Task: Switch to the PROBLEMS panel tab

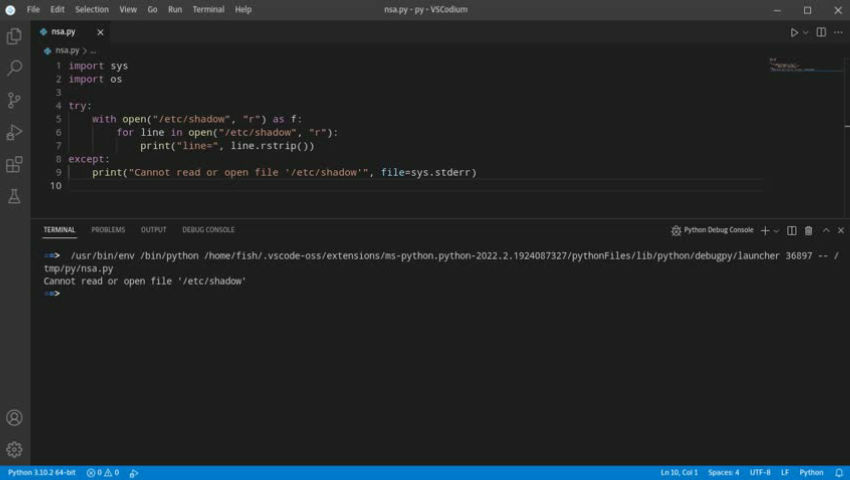Action: (108, 230)
